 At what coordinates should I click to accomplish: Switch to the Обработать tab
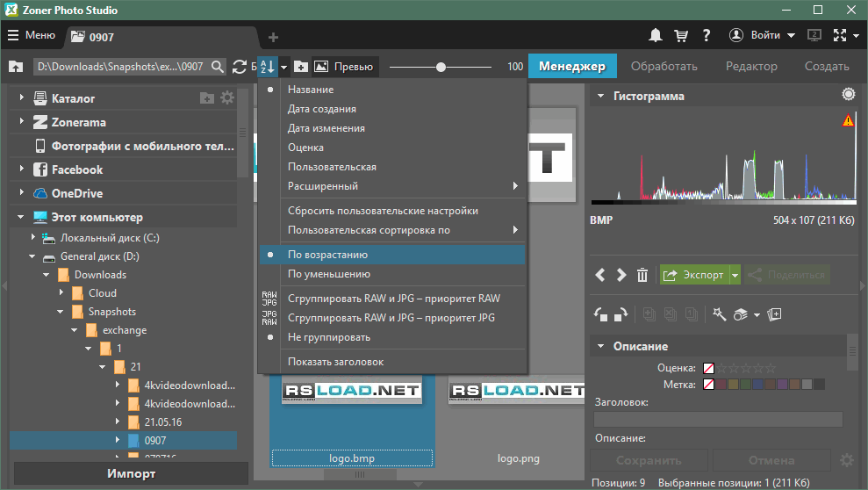664,67
